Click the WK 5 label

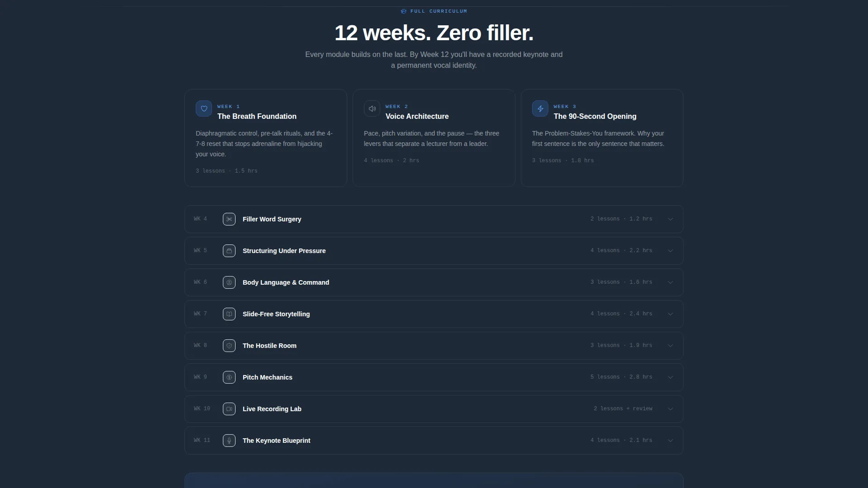point(200,250)
